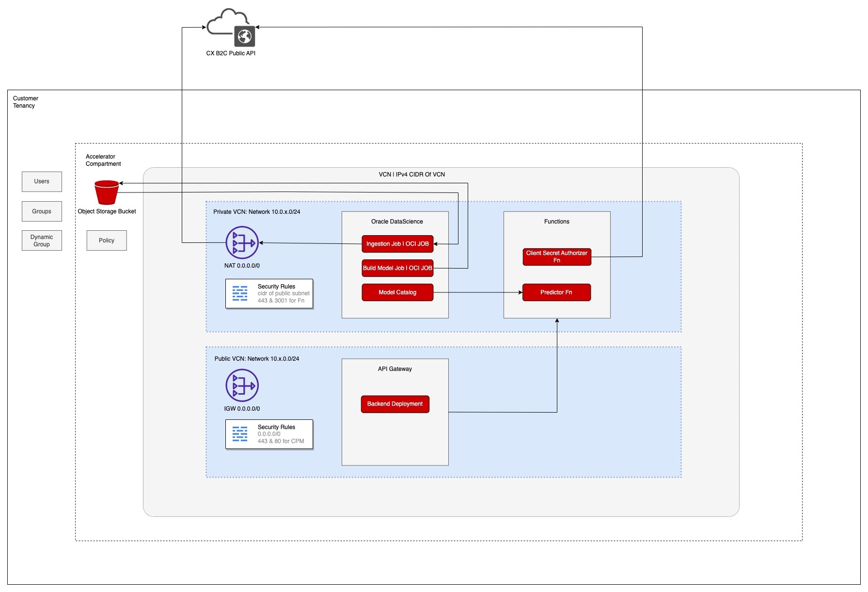Select the Backend Deployment block
Screen dimensions: 868x592
[x=395, y=404]
